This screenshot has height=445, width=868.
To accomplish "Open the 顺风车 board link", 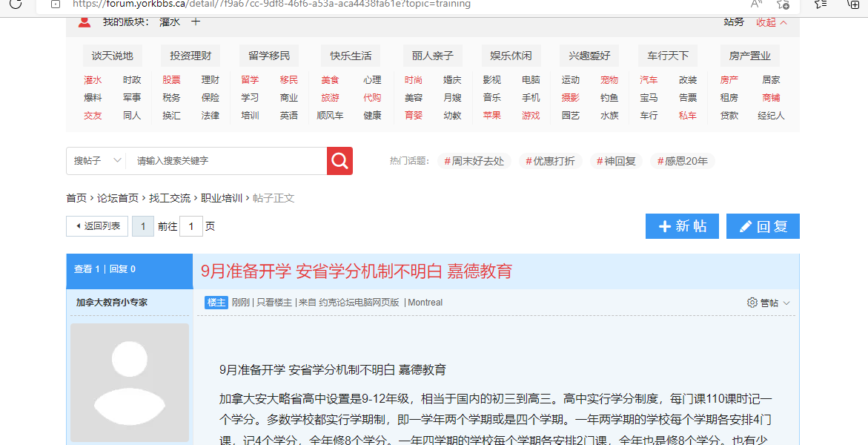I will tap(330, 116).
